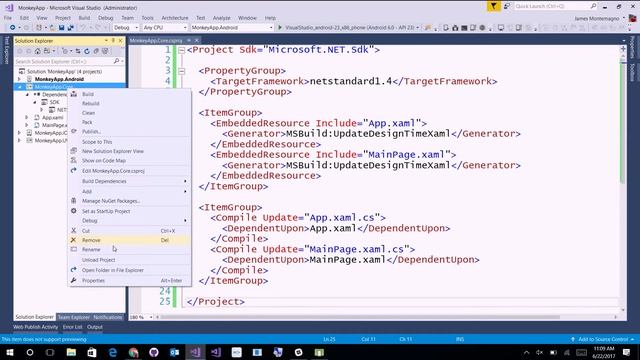
Task: Click the feedback icon beside Quick Launch
Action: pos(507,6)
